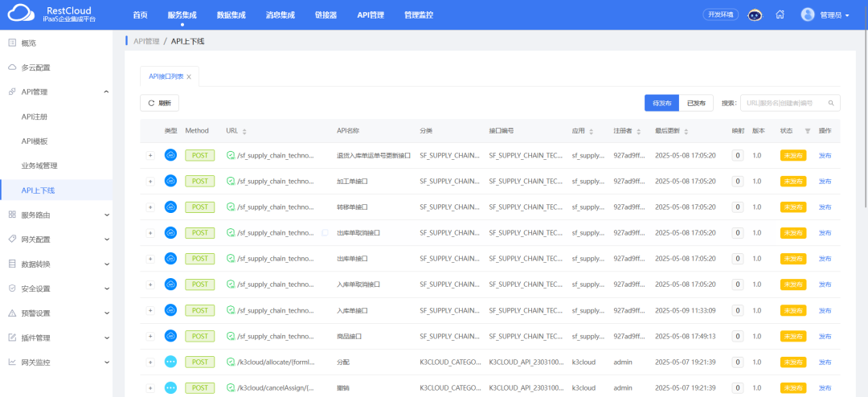Click the robot assistant icon in header
Screen dimensions: 868x397
coord(755,14)
